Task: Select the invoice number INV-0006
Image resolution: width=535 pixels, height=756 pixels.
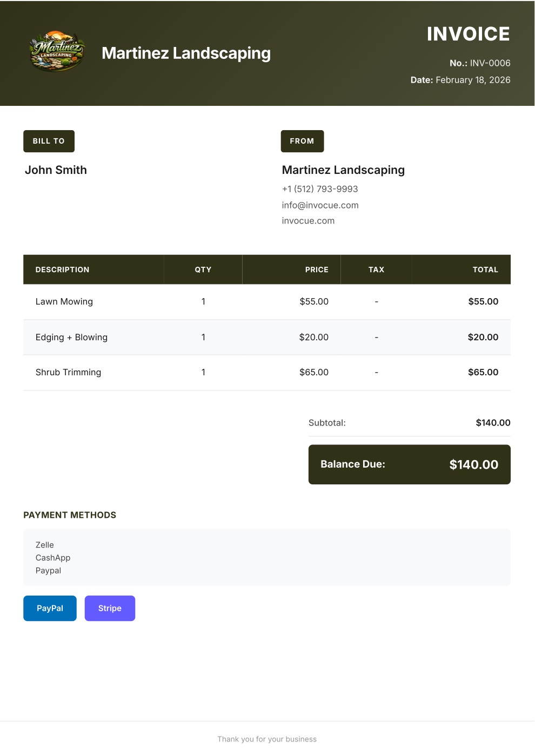Action: point(490,63)
